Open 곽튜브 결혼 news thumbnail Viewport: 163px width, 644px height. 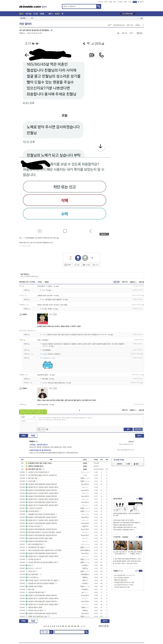click(x=42, y=393)
